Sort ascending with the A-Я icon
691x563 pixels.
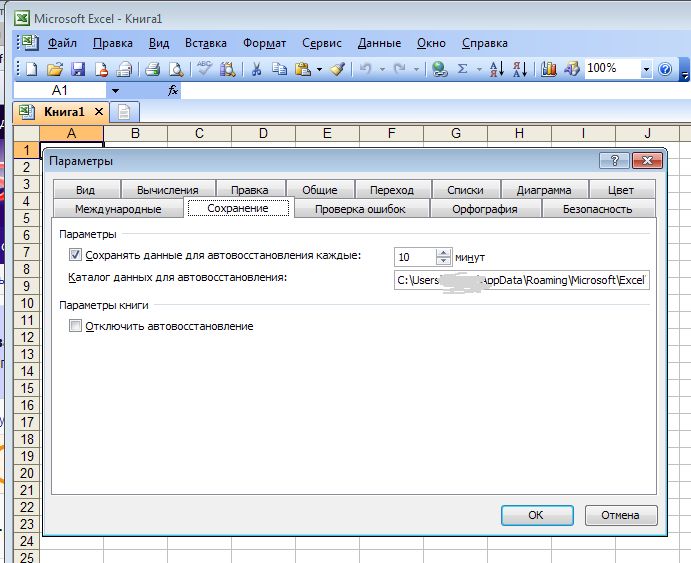click(497, 69)
